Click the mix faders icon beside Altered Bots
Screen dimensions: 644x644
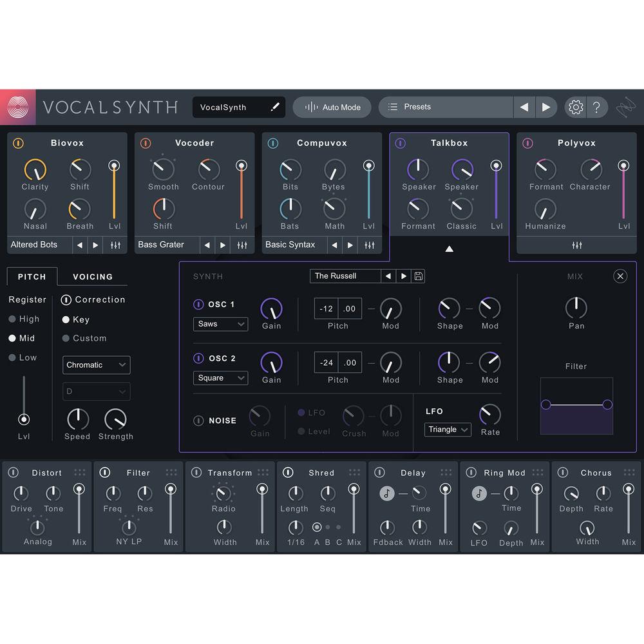(115, 245)
